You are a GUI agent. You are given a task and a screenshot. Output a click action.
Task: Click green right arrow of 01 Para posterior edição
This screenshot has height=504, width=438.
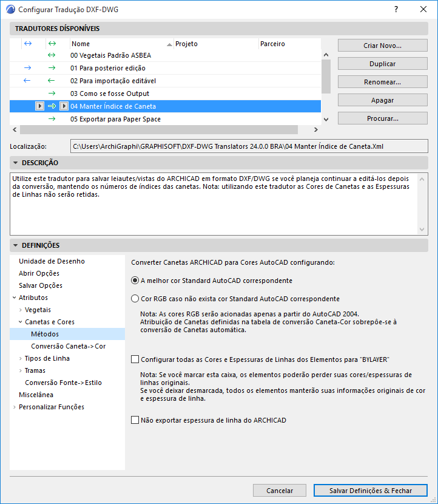[52, 68]
